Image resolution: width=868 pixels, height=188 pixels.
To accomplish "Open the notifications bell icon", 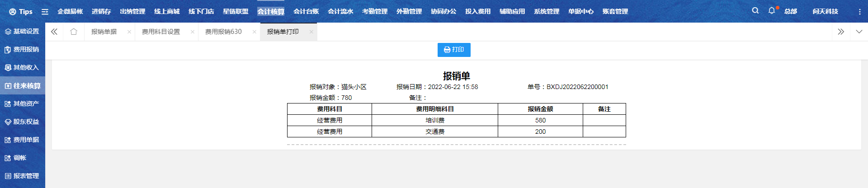I will click(772, 10).
